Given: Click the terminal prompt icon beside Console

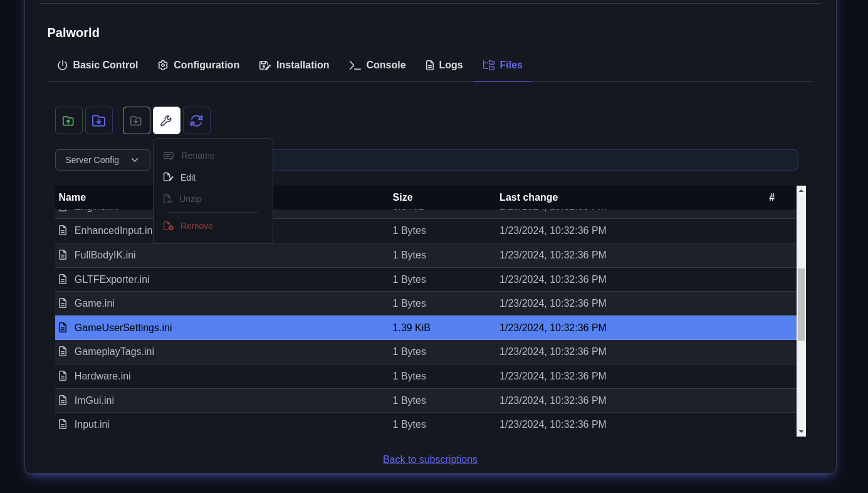Looking at the screenshot, I should pyautogui.click(x=355, y=65).
